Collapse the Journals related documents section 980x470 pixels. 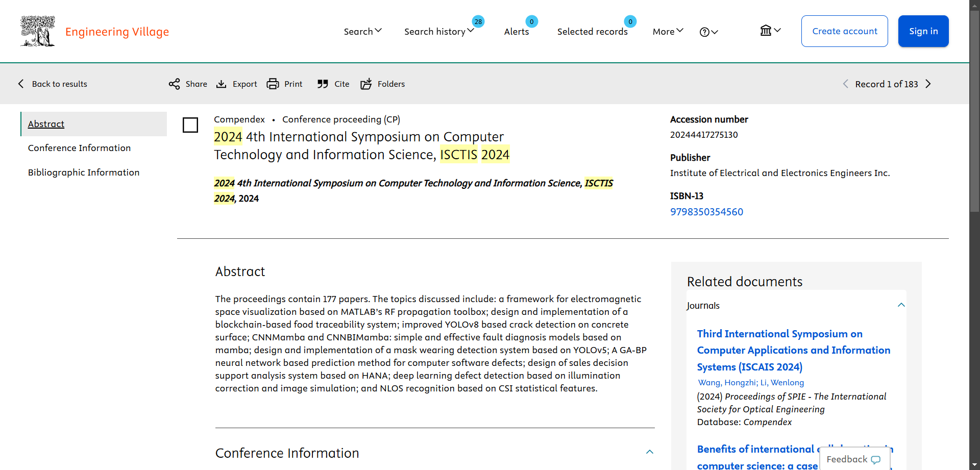pos(901,305)
